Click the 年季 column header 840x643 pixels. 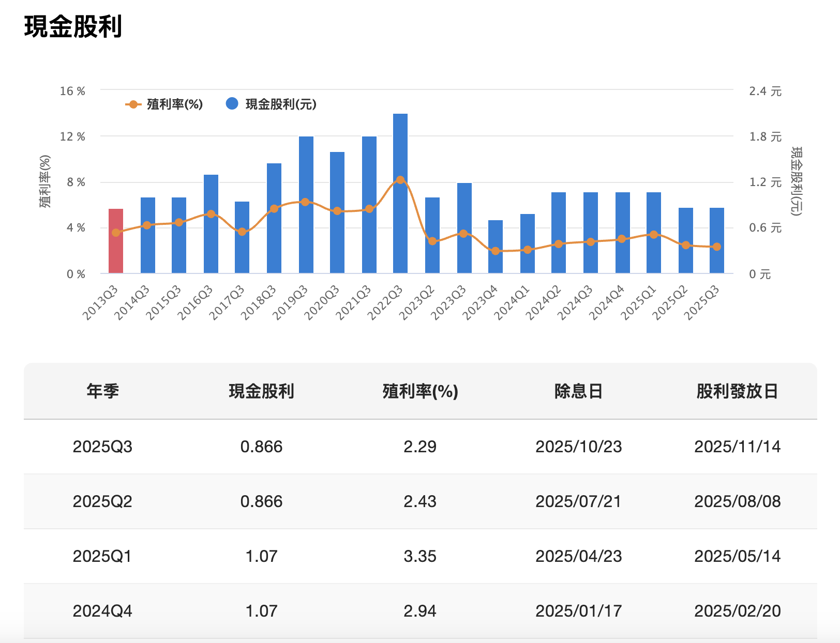pos(103,391)
